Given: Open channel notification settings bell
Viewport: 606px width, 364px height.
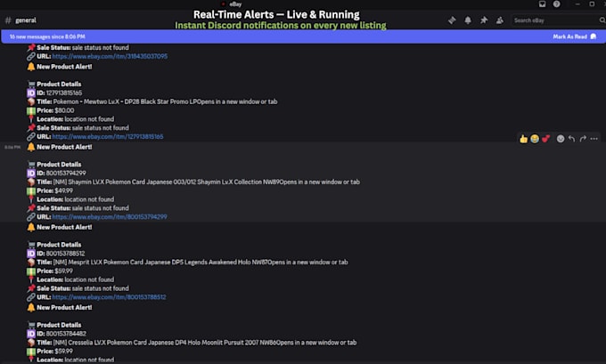Looking at the screenshot, I should (468, 20).
